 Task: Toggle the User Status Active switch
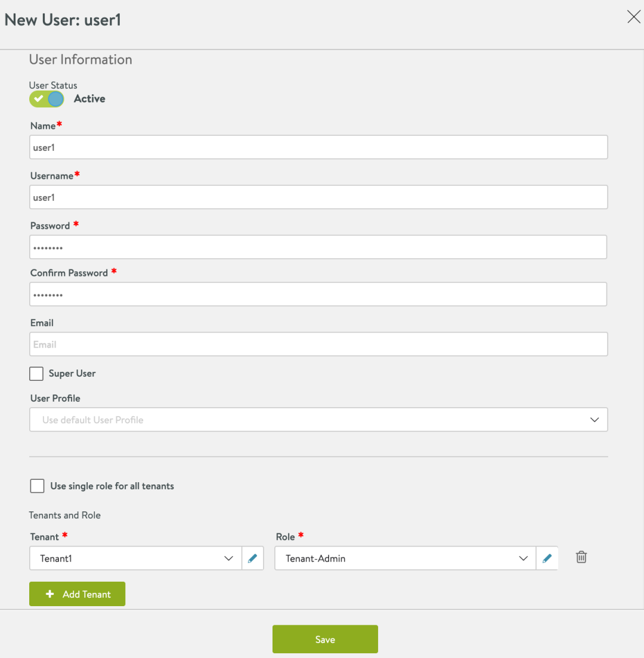pos(47,99)
